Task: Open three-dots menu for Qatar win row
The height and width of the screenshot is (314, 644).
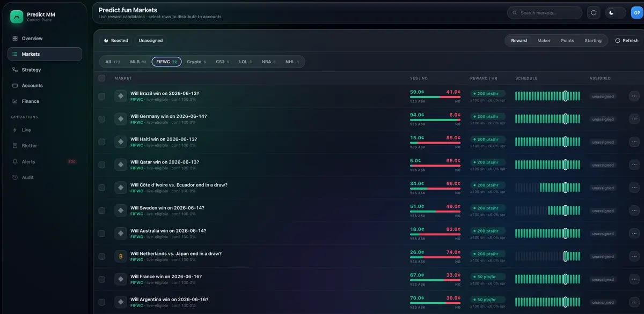Action: coord(634,165)
